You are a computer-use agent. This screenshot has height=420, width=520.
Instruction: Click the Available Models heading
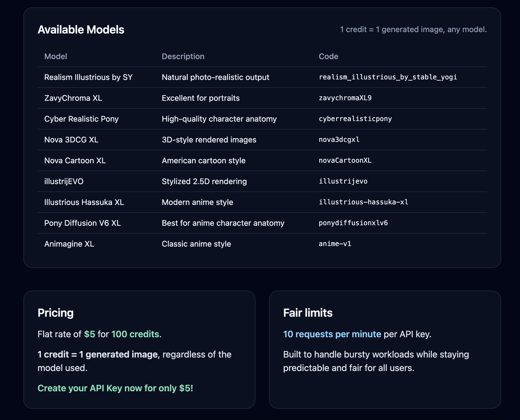click(81, 30)
